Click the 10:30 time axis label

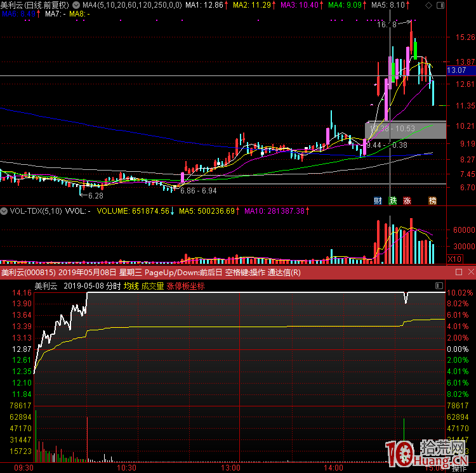pos(126,468)
